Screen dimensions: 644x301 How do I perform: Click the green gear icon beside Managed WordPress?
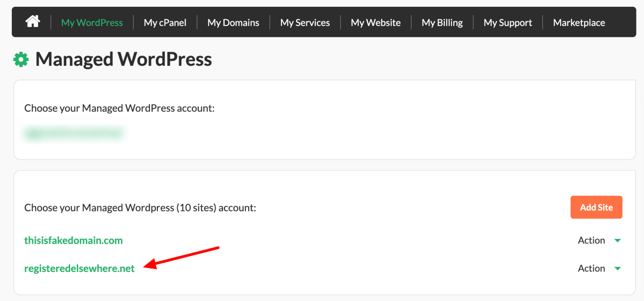[21, 60]
